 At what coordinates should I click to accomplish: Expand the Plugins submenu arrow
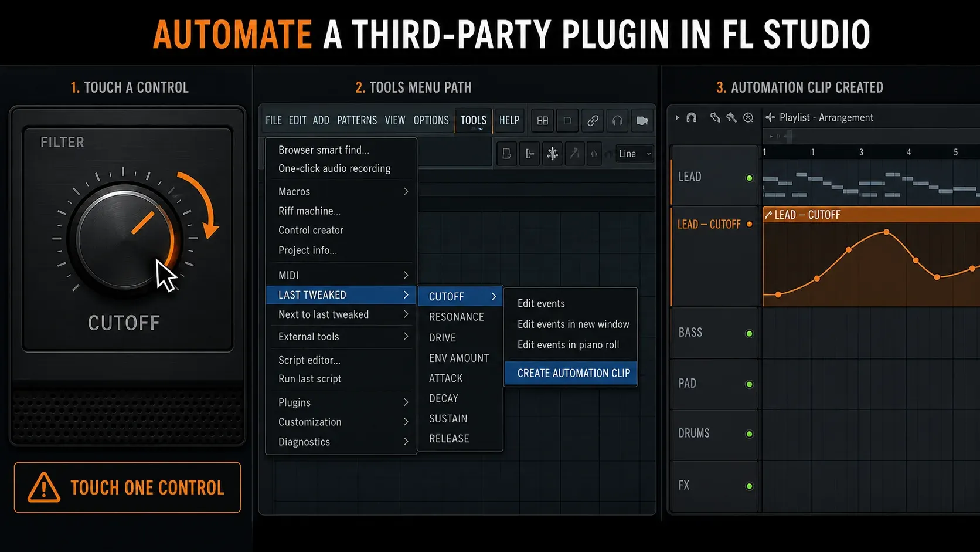pos(406,402)
